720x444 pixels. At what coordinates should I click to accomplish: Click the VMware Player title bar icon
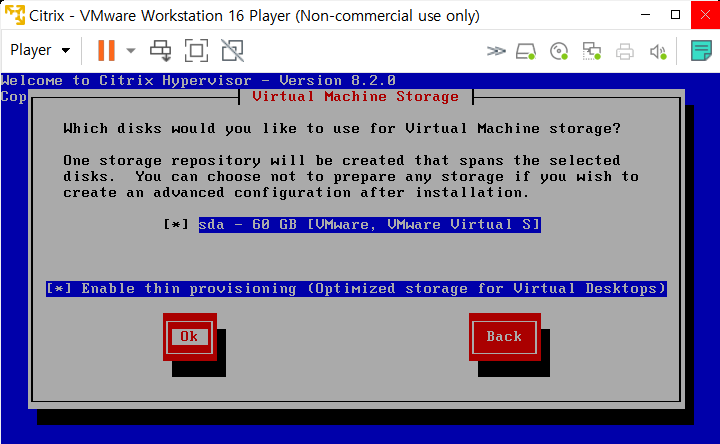click(x=15, y=15)
